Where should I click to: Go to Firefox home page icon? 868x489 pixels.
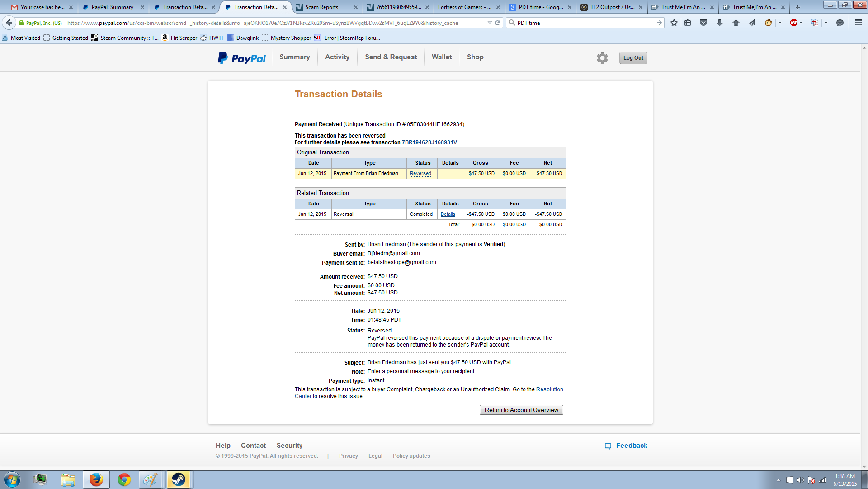[x=736, y=23]
